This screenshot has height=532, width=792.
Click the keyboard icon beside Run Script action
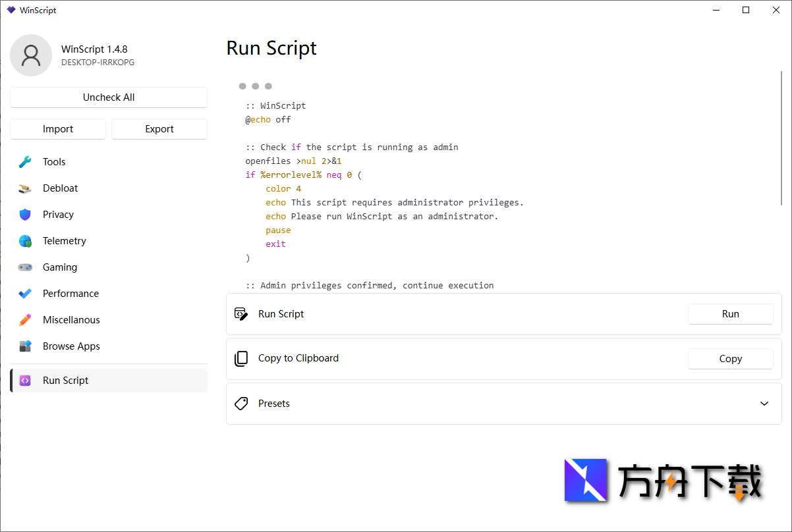point(241,314)
